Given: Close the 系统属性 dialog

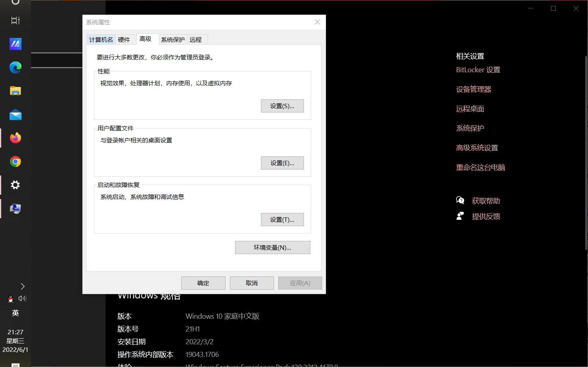Looking at the screenshot, I should pyautogui.click(x=318, y=22).
